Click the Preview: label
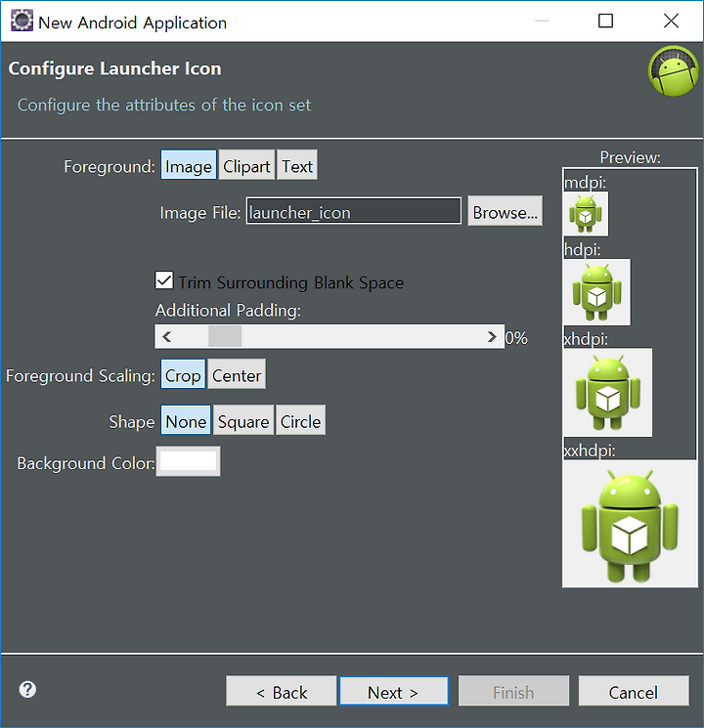 (630, 157)
